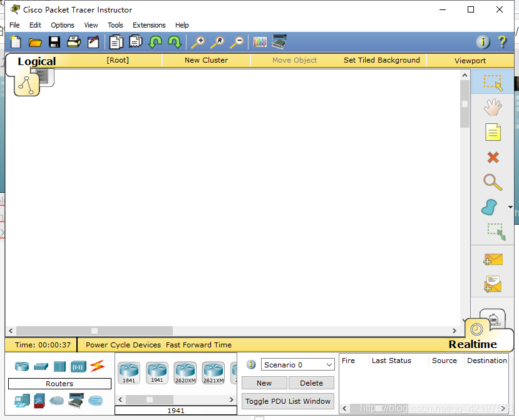Open Scenario 0 dropdown

click(297, 364)
